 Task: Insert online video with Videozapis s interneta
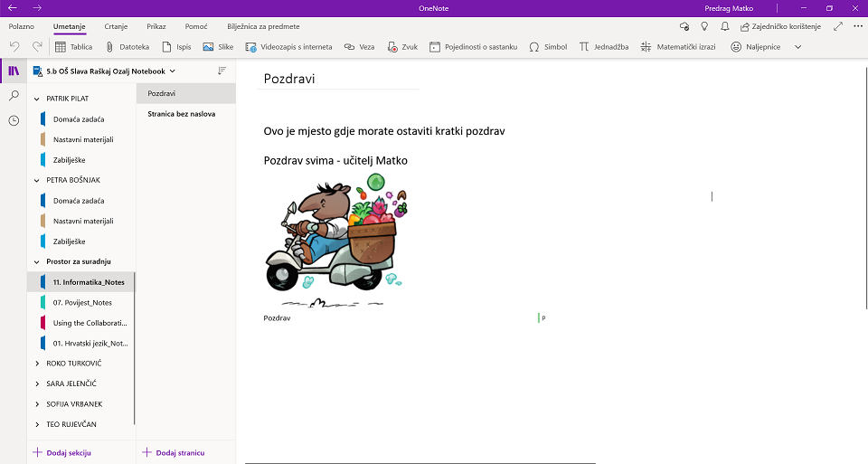click(x=288, y=47)
